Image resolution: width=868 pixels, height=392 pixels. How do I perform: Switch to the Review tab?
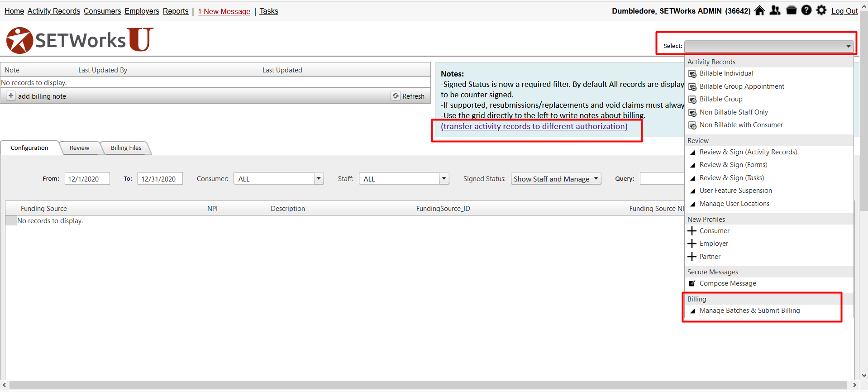click(80, 148)
